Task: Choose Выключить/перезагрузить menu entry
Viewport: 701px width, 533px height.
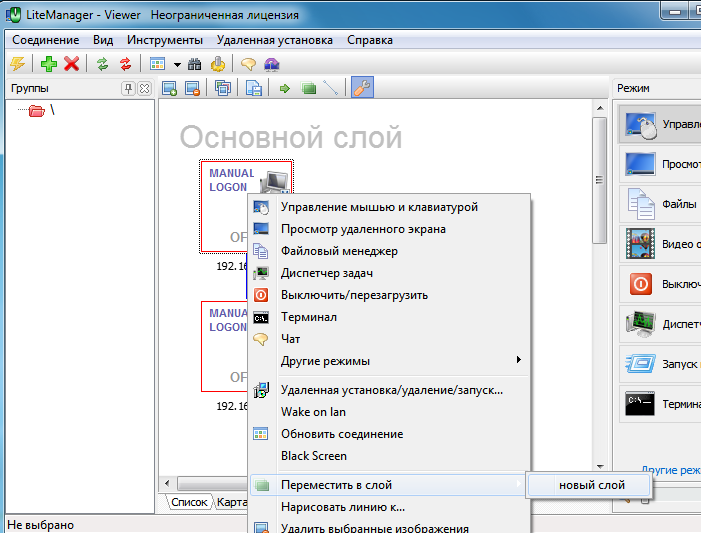Action: tap(389, 295)
